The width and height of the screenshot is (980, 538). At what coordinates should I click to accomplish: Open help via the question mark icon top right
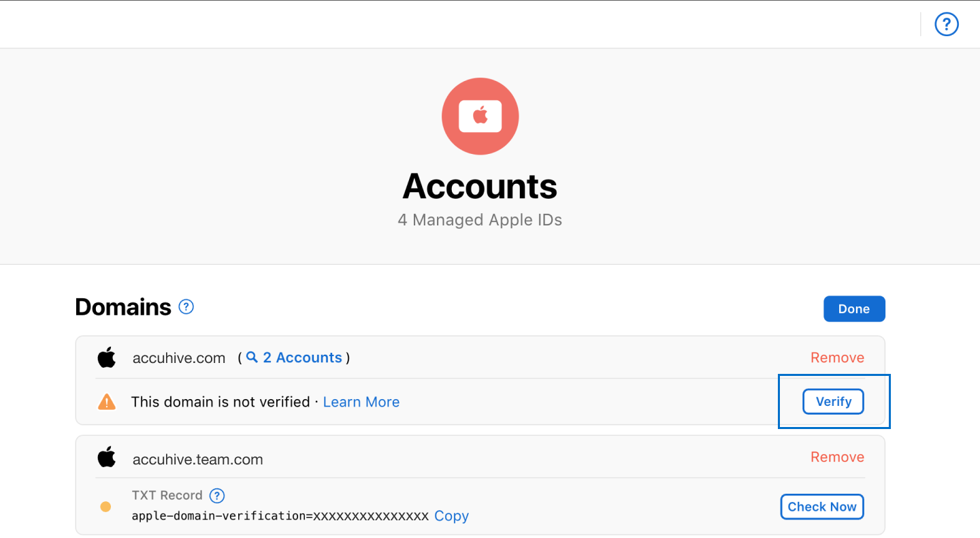pos(946,24)
